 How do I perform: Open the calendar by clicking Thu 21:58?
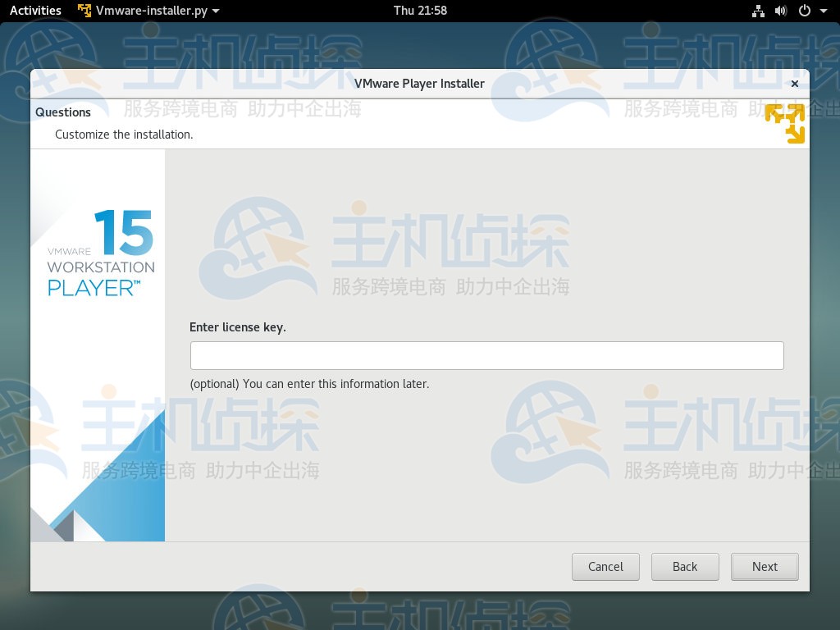(419, 11)
